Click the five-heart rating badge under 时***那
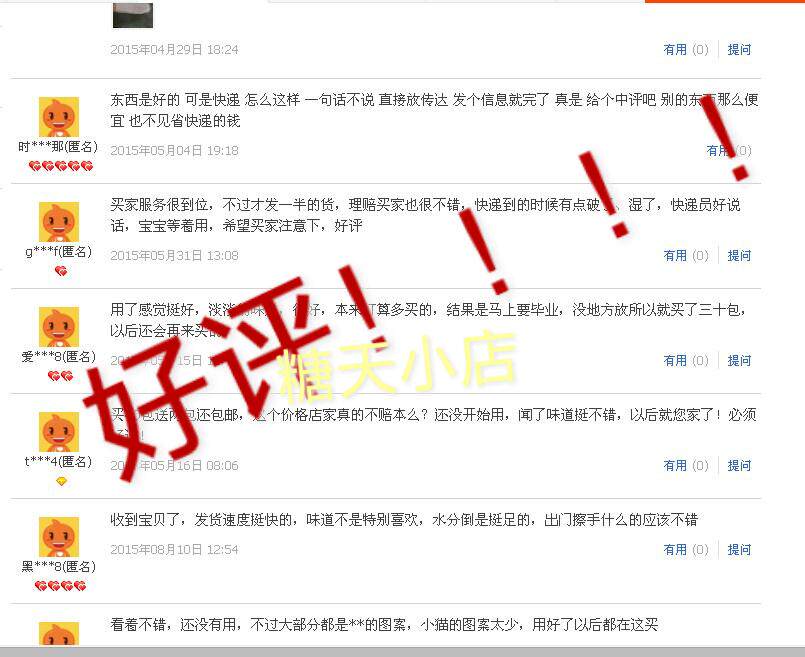 [x=61, y=166]
